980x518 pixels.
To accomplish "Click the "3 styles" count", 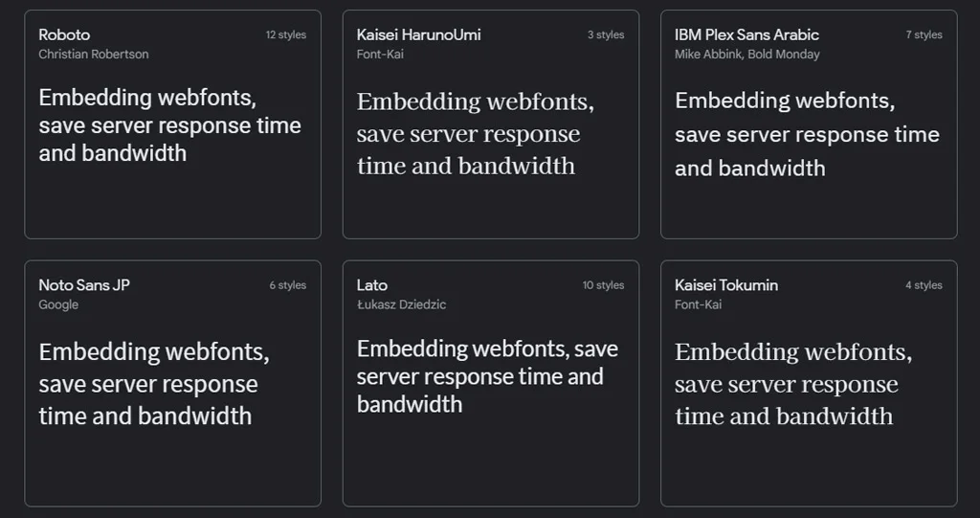I will pyautogui.click(x=606, y=35).
